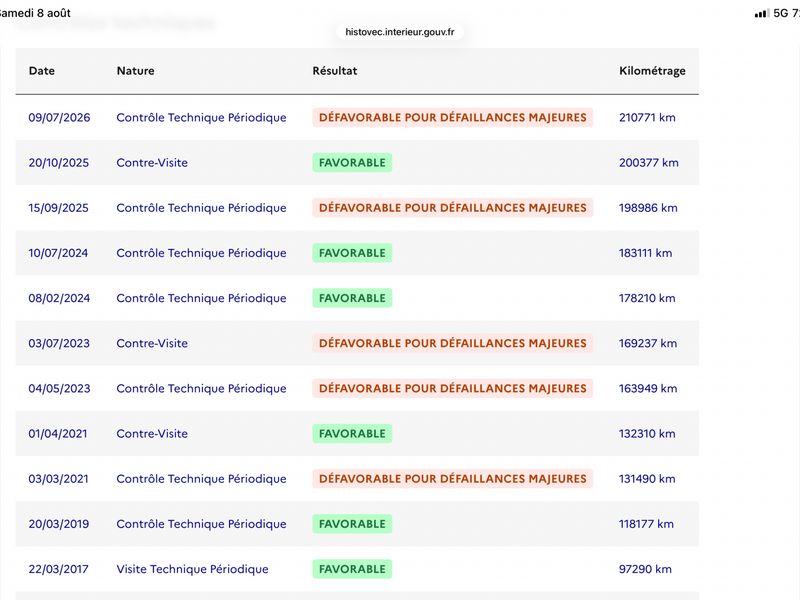Tap the Nature column header

pyautogui.click(x=135, y=71)
